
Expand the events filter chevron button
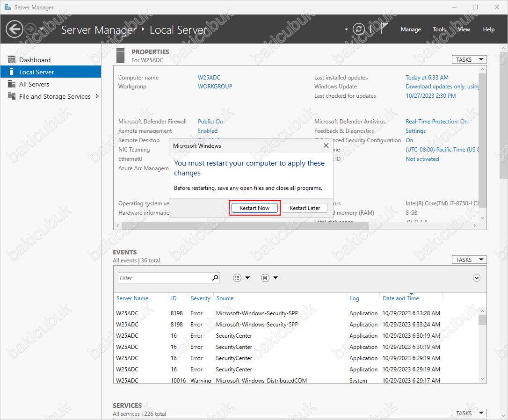click(476, 278)
